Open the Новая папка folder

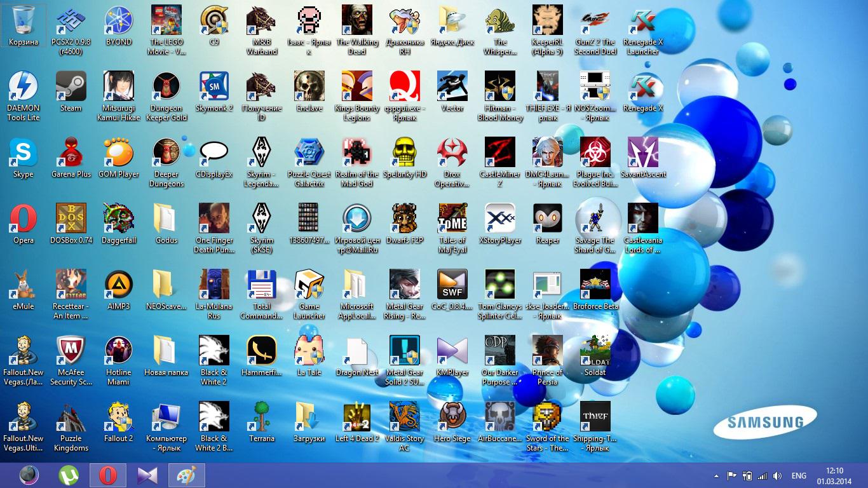tap(166, 351)
